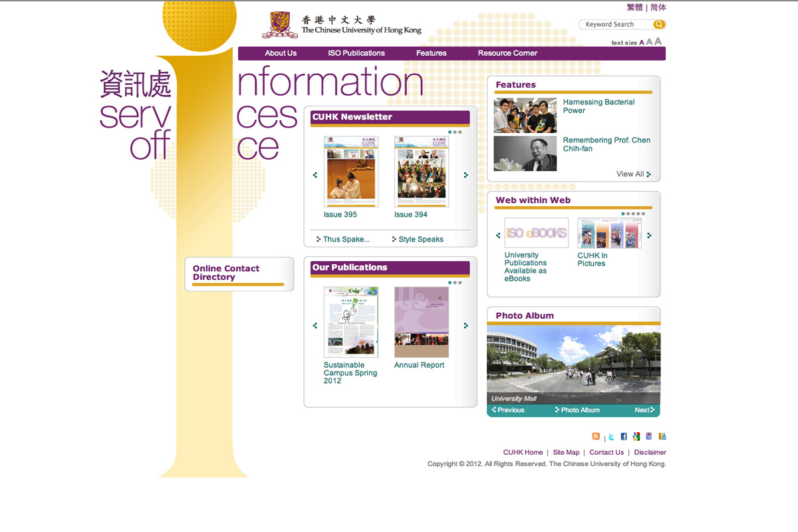Image resolution: width=798 pixels, height=532 pixels.
Task: Open the Resource Corner menu
Action: (x=507, y=53)
